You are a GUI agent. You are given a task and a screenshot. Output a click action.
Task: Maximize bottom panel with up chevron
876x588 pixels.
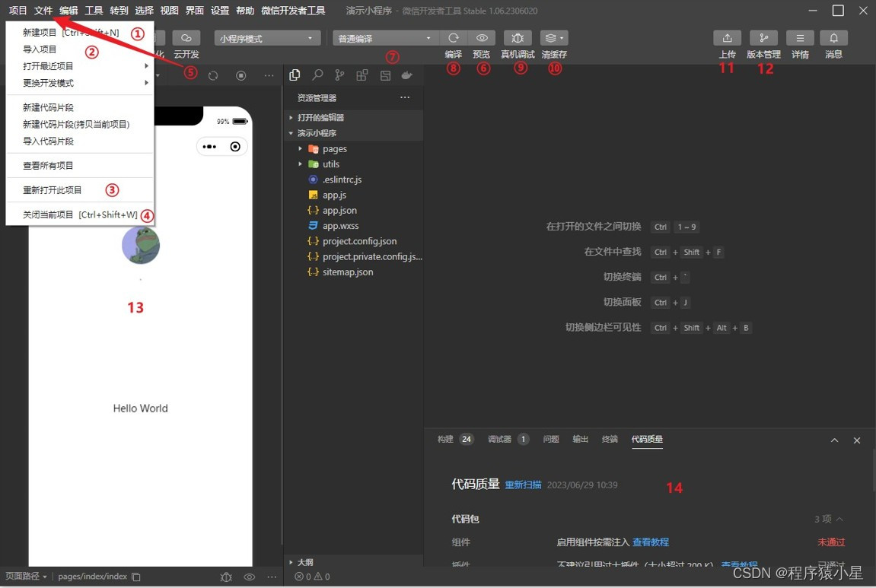click(834, 440)
